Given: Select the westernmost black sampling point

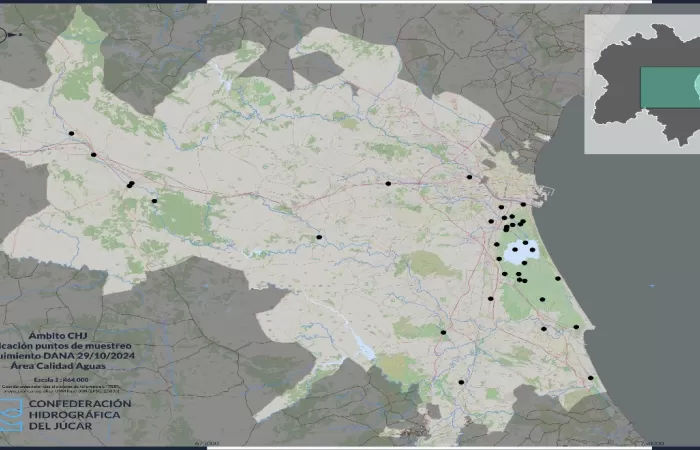Looking at the screenshot, I should 71,133.
